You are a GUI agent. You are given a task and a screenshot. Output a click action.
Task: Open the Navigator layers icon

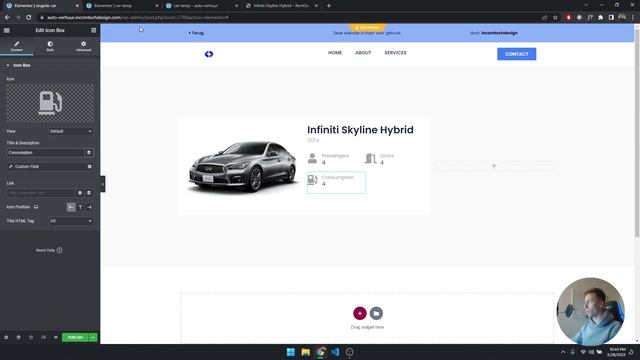tap(18, 338)
